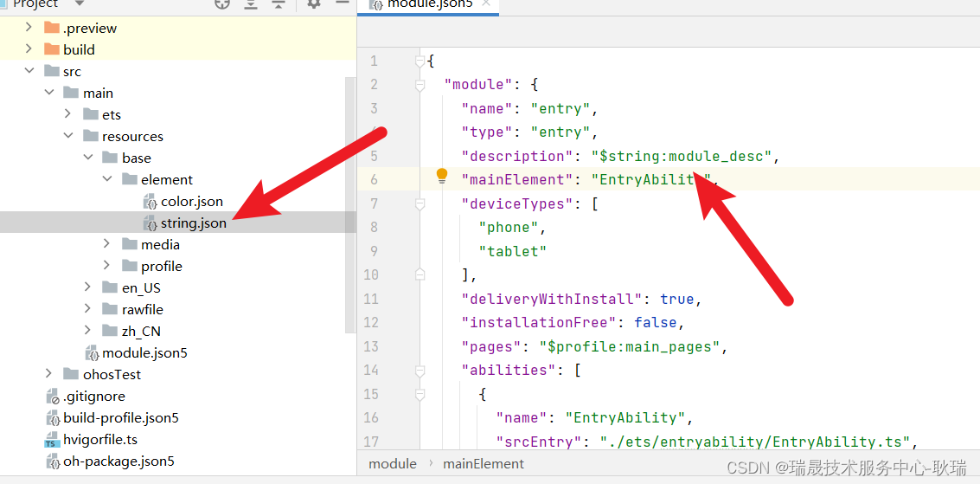The height and width of the screenshot is (484, 980).
Task: Fold the abilities array on line 14
Action: pyautogui.click(x=420, y=371)
